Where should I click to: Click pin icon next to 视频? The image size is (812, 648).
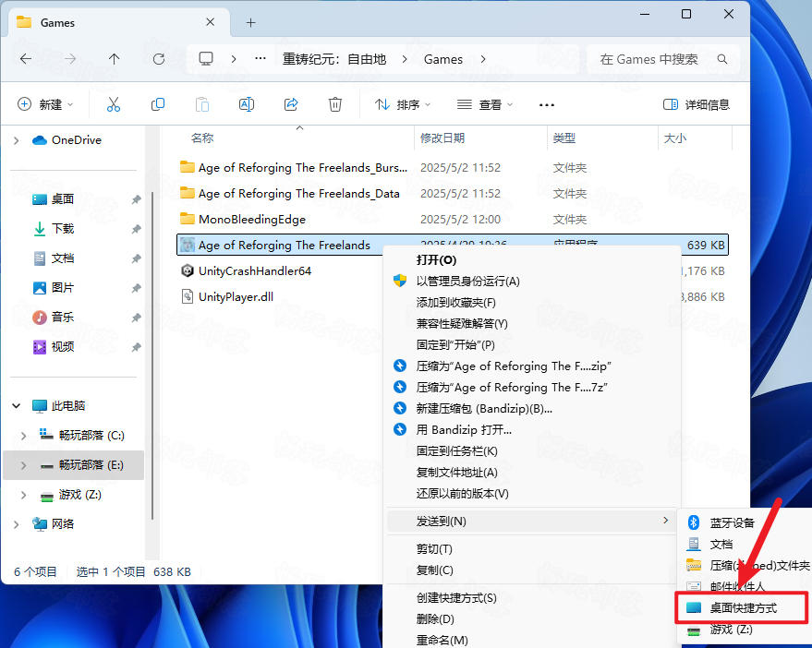tap(136, 347)
